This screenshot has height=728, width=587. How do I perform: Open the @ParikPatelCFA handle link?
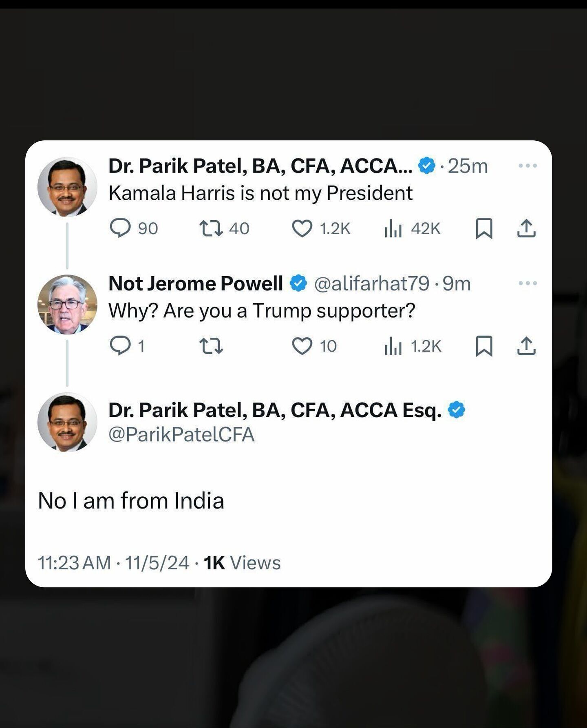tap(181, 434)
